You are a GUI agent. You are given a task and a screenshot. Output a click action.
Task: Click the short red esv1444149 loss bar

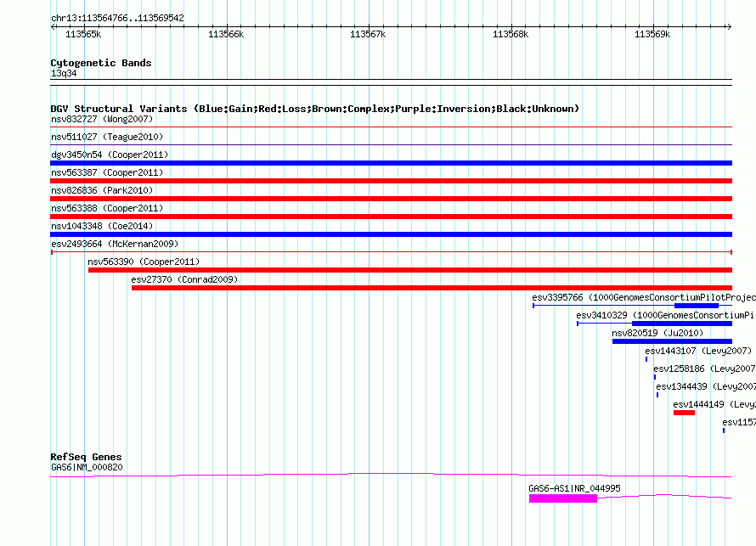point(684,413)
